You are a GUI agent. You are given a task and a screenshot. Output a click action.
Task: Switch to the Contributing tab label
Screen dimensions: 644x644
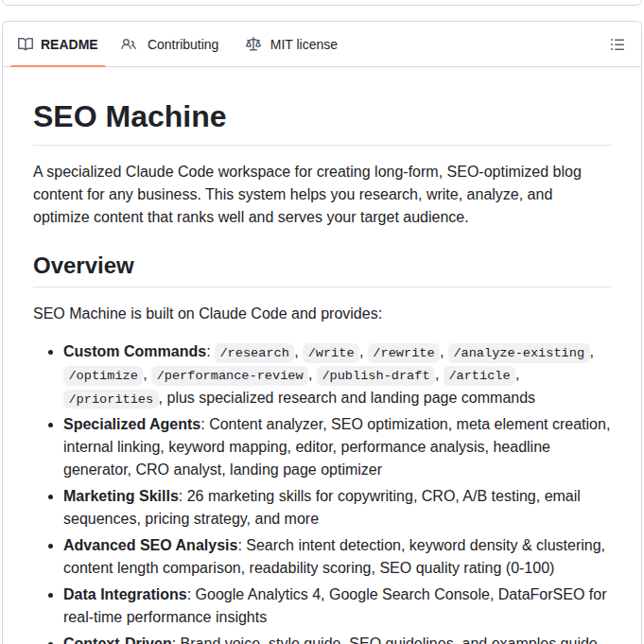[x=183, y=44]
